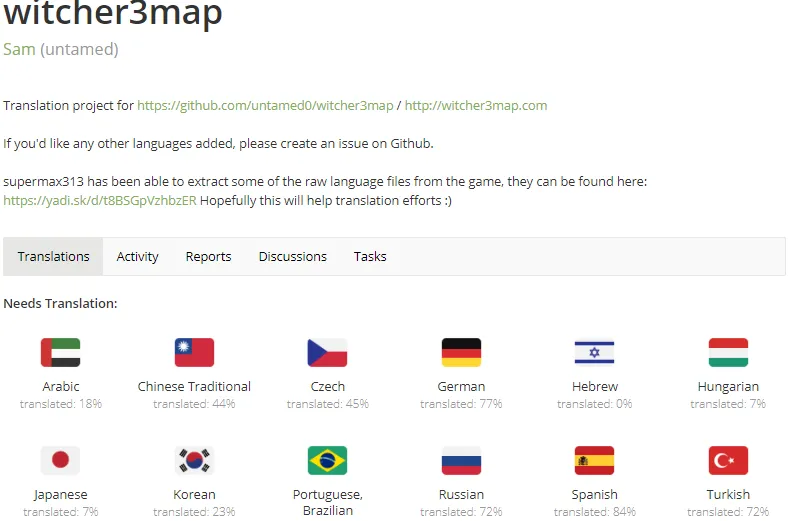Open the Arabic language name link
Viewport: 792px width, 521px height.
pos(61,387)
